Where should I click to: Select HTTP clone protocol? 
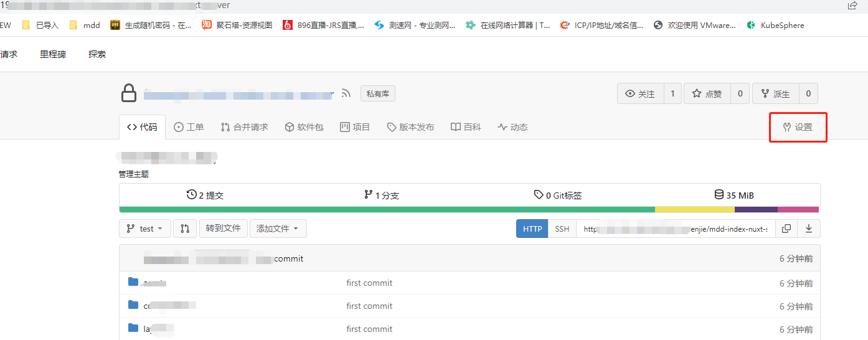[532, 229]
